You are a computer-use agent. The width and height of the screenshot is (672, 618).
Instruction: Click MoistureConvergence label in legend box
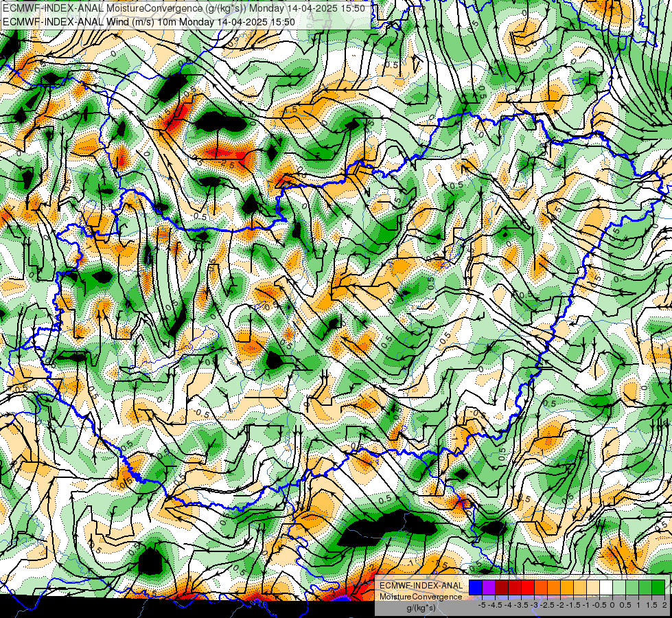421,597
